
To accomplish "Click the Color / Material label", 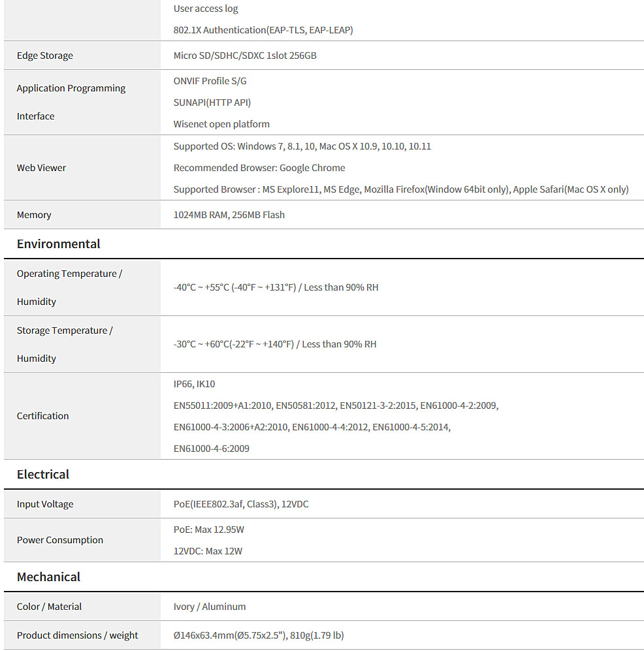I will (x=49, y=607).
